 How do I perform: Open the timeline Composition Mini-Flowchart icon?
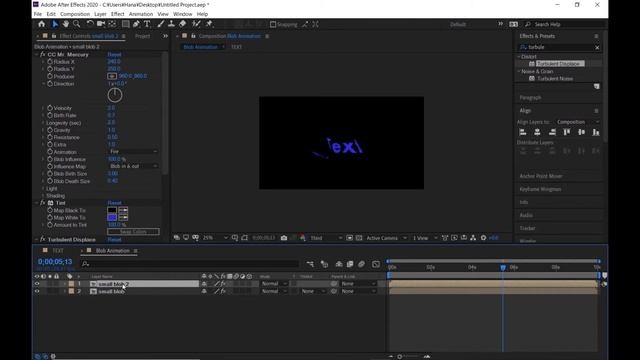pyautogui.click(x=310, y=264)
